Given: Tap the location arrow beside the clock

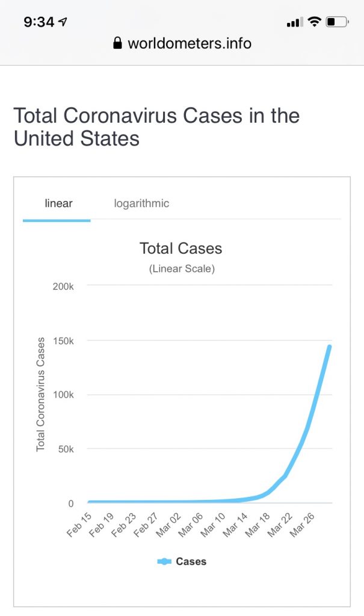Looking at the screenshot, I should tap(63, 22).
